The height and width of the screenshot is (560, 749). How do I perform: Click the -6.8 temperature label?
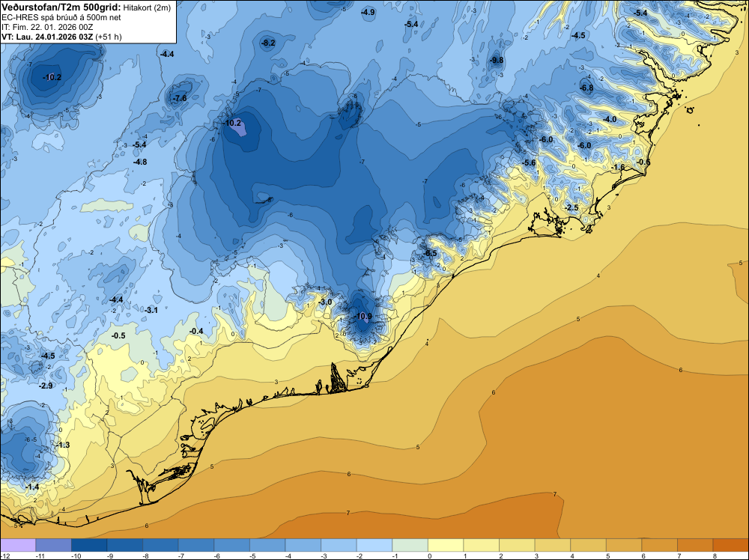click(x=586, y=88)
